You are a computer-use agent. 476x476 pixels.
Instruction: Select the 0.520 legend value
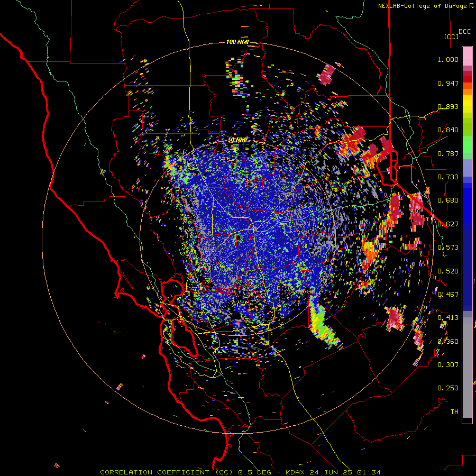coord(448,271)
